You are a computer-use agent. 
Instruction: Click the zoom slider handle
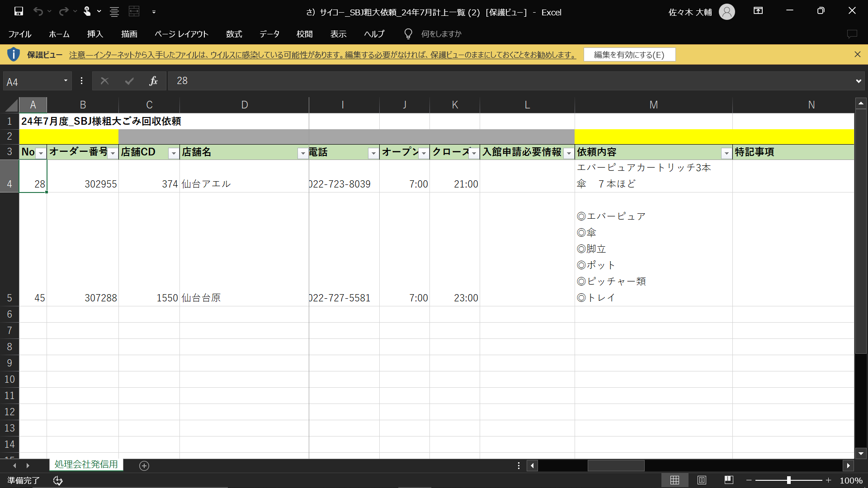click(x=788, y=480)
